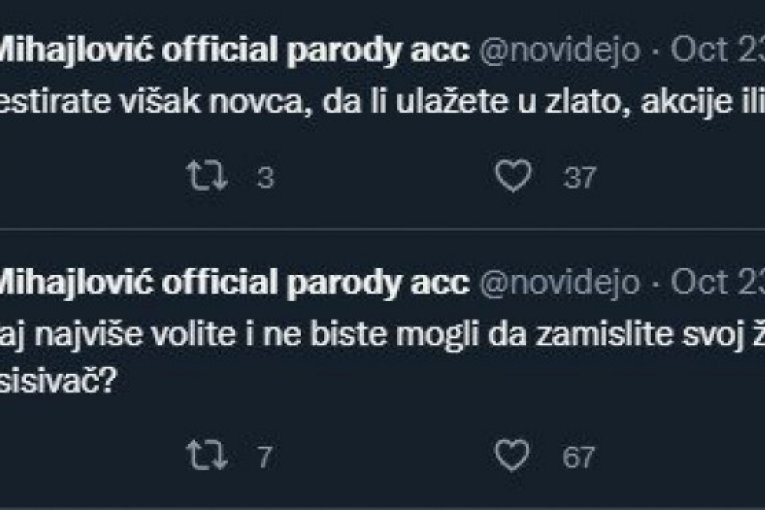This screenshot has height=510, width=765.
Task: Click the retweet count 7
Action: tap(265, 458)
